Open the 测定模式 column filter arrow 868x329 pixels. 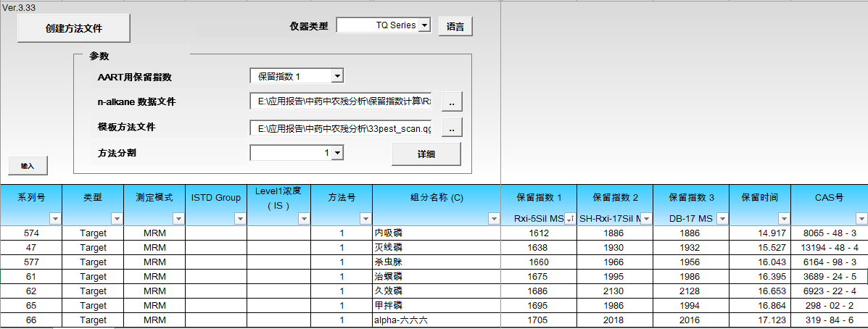(178, 218)
